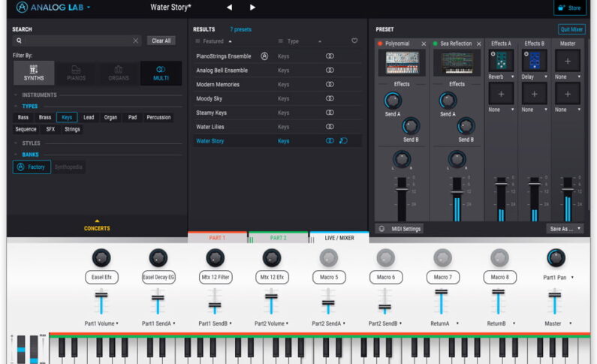The width and height of the screenshot is (597, 364).
Task: Toggle the Percussion type filter
Action: [x=158, y=117]
